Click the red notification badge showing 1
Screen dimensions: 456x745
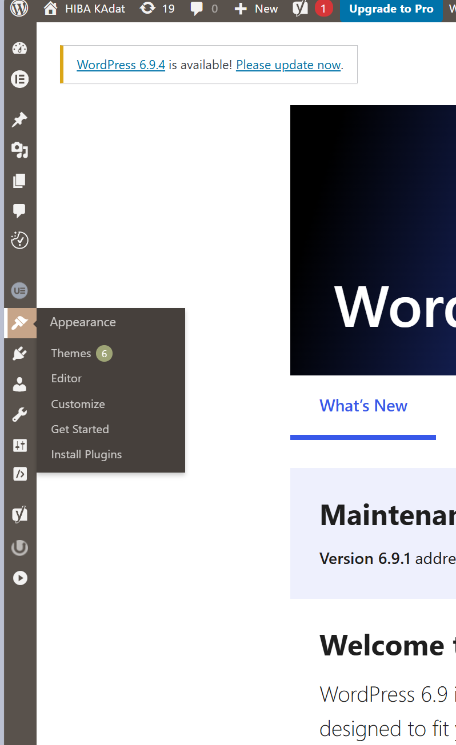tap(323, 9)
